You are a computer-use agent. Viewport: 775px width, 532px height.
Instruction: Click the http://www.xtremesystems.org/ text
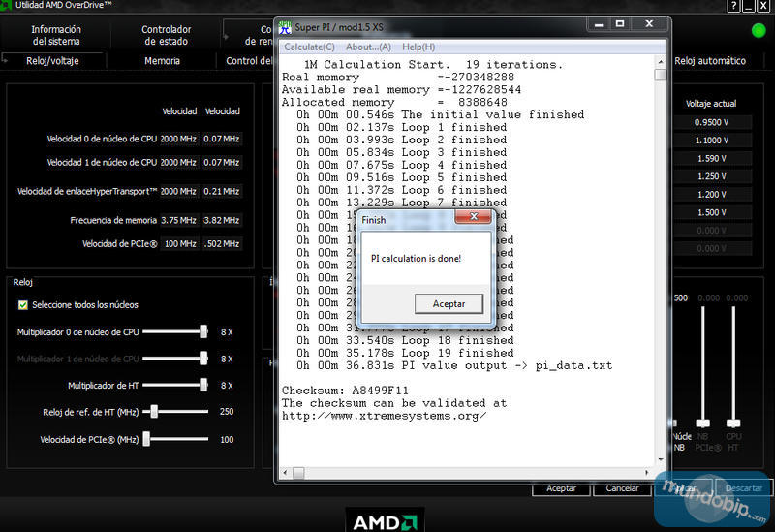click(x=384, y=416)
